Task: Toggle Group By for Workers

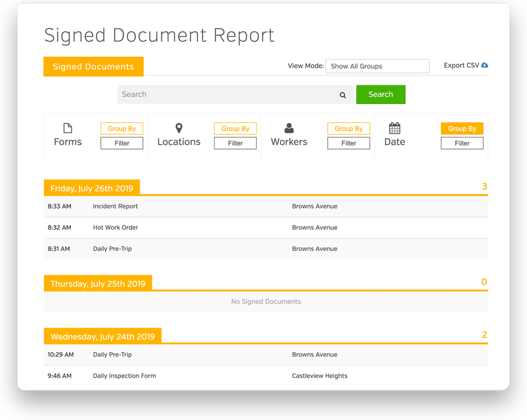Action: (348, 129)
